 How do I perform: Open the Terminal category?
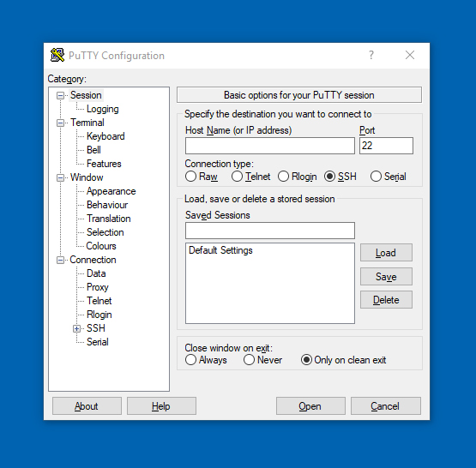pos(87,123)
